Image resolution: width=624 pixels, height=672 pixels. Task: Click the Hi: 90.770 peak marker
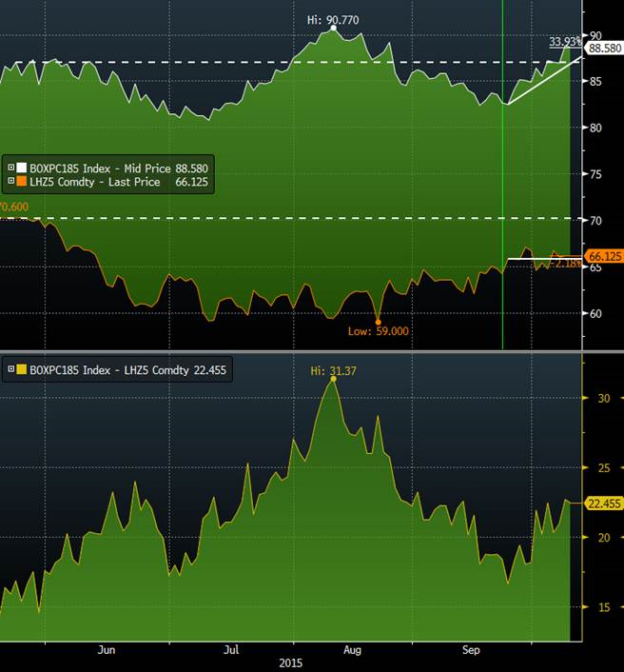333,29
